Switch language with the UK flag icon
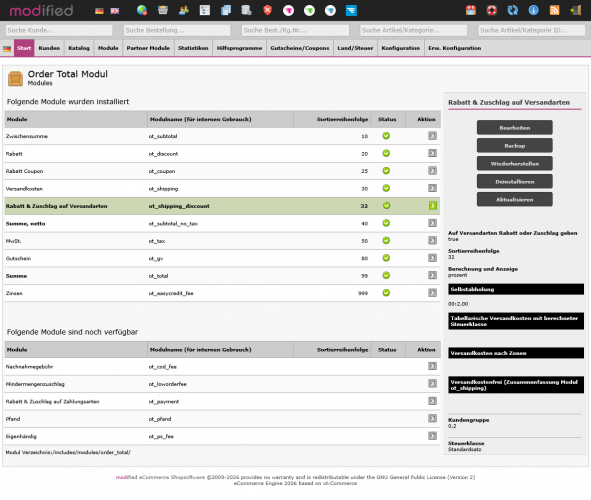591x500 pixels. (115, 11)
